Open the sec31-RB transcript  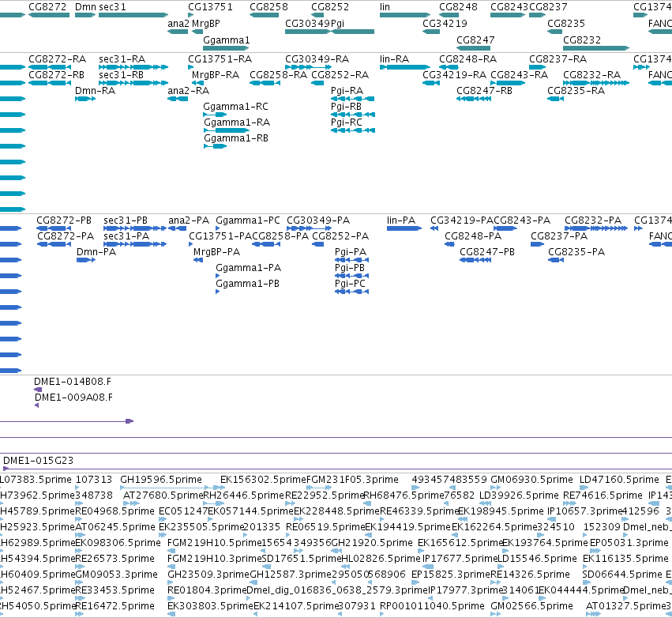133,83
